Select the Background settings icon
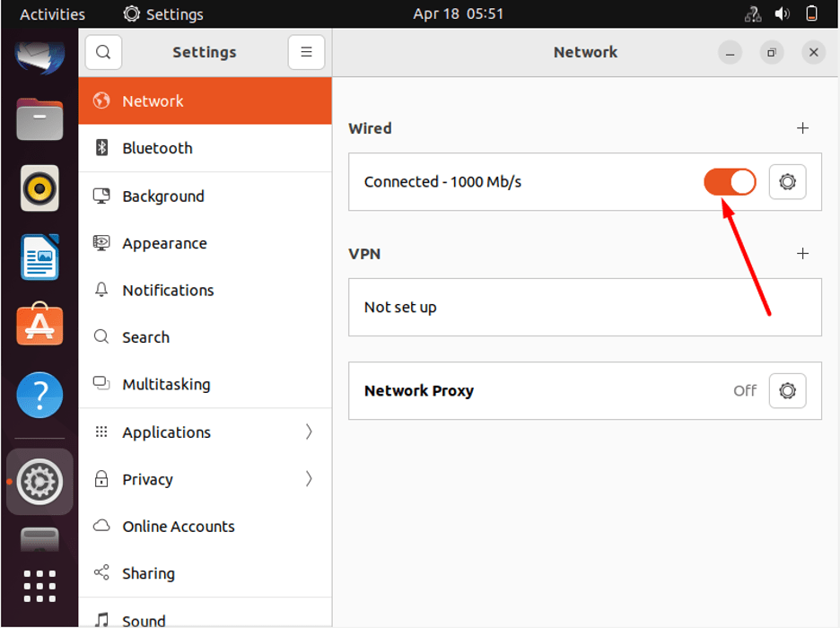 point(101,196)
